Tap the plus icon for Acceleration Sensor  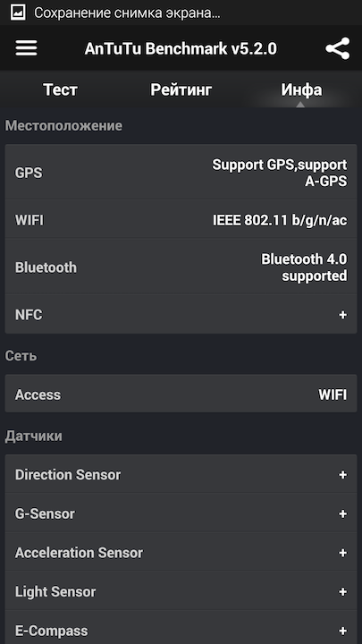(342, 553)
